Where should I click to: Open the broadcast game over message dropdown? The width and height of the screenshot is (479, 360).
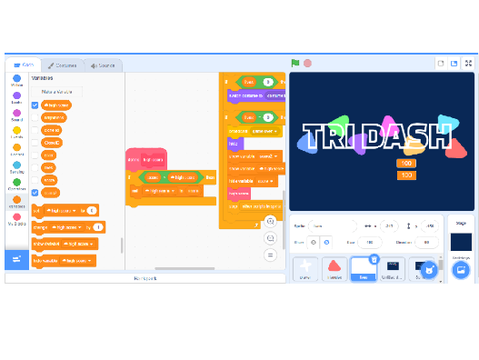tap(265, 131)
